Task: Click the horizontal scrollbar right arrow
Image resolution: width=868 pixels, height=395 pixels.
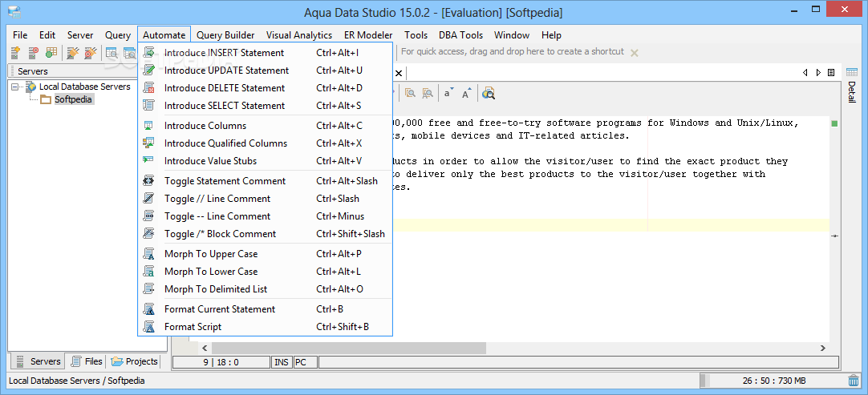Action: pyautogui.click(x=823, y=348)
